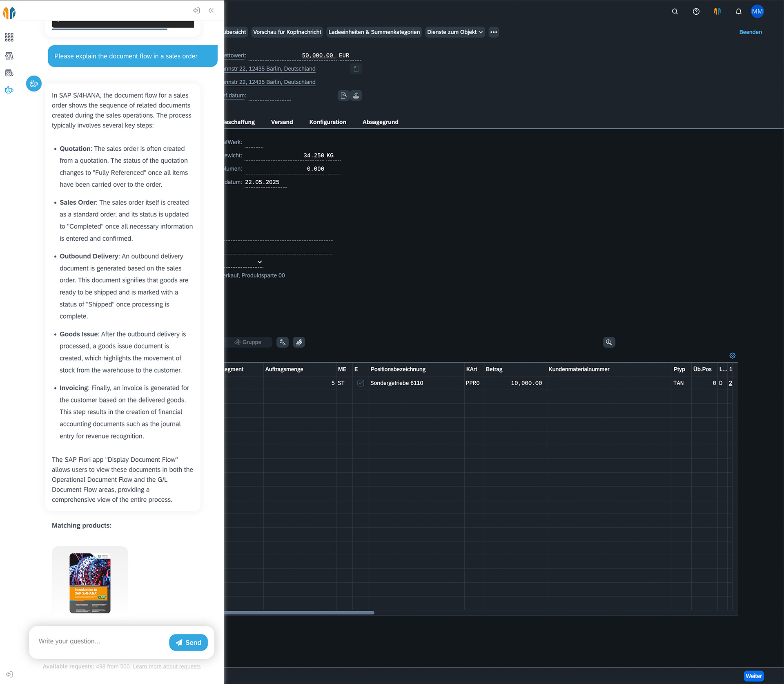
Task: Click the notification bell in the top bar
Action: coord(738,11)
